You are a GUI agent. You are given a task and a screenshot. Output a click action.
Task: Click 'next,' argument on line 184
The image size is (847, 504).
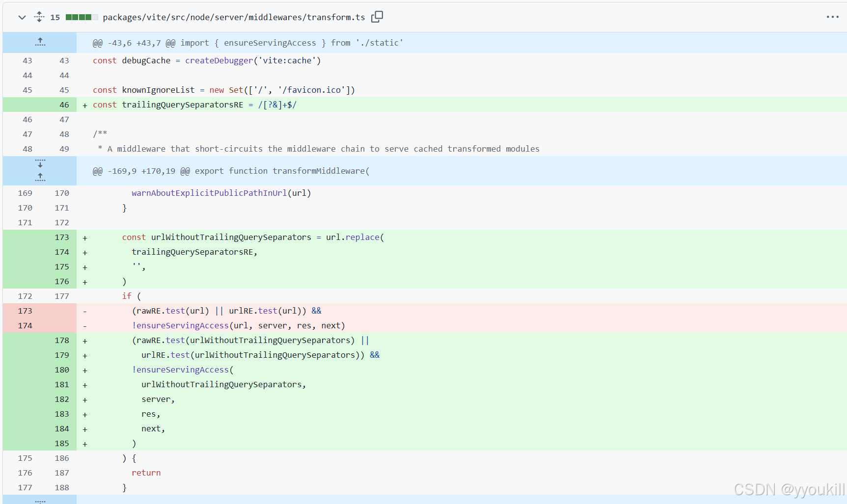[153, 428]
